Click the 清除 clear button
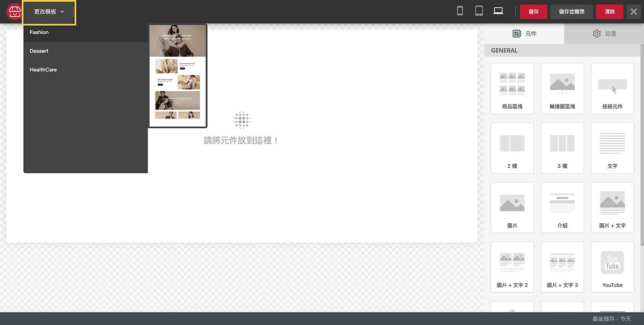644x325 pixels. tap(610, 12)
